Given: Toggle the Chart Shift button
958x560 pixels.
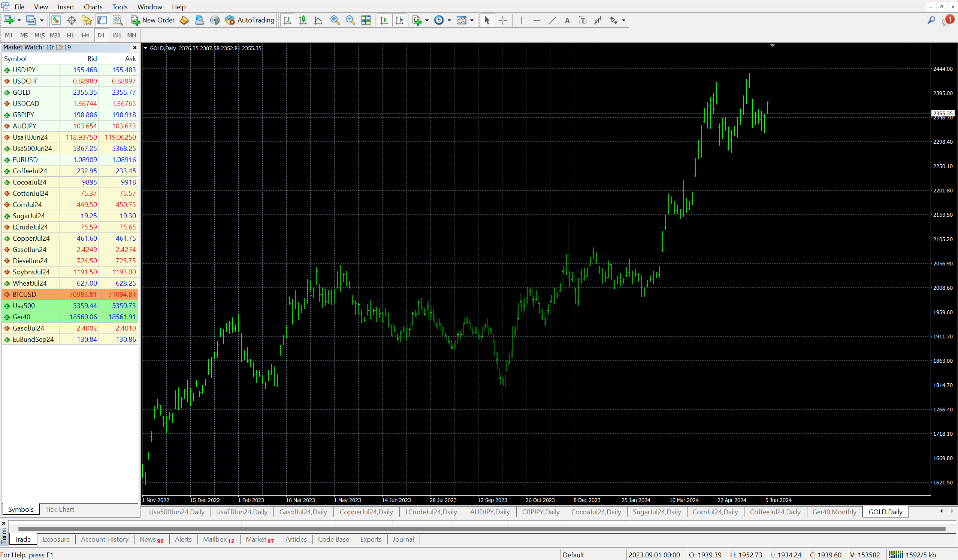Looking at the screenshot, I should tap(399, 20).
